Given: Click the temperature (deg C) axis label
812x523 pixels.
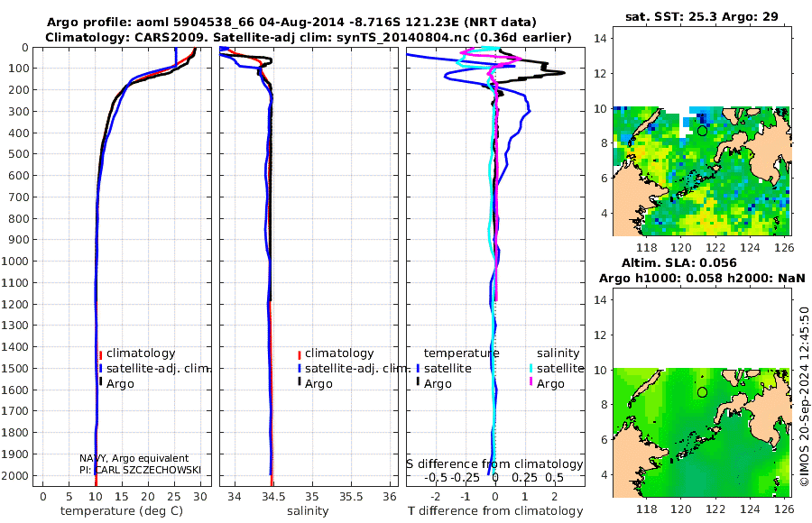Looking at the screenshot, I should [122, 511].
